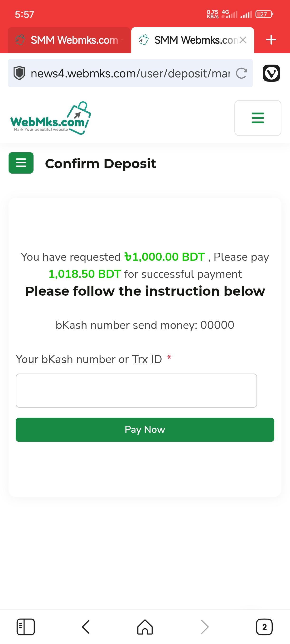Open a new tab with the plus icon
The height and width of the screenshot is (644, 290).
[x=271, y=40]
